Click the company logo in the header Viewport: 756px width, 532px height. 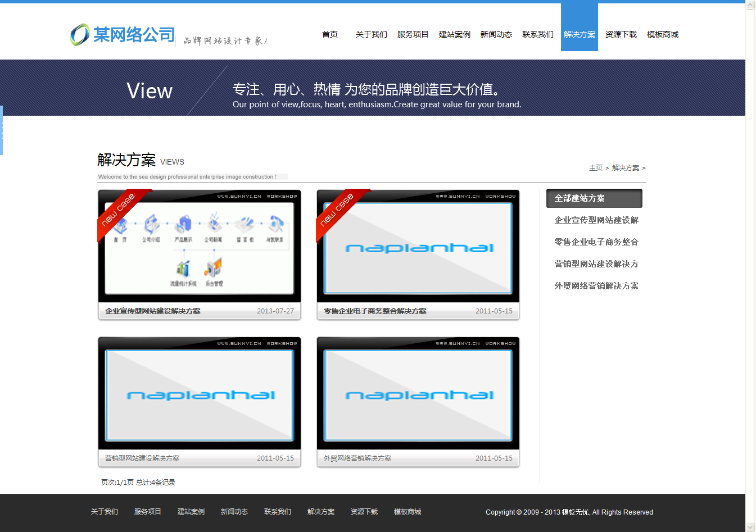[123, 35]
